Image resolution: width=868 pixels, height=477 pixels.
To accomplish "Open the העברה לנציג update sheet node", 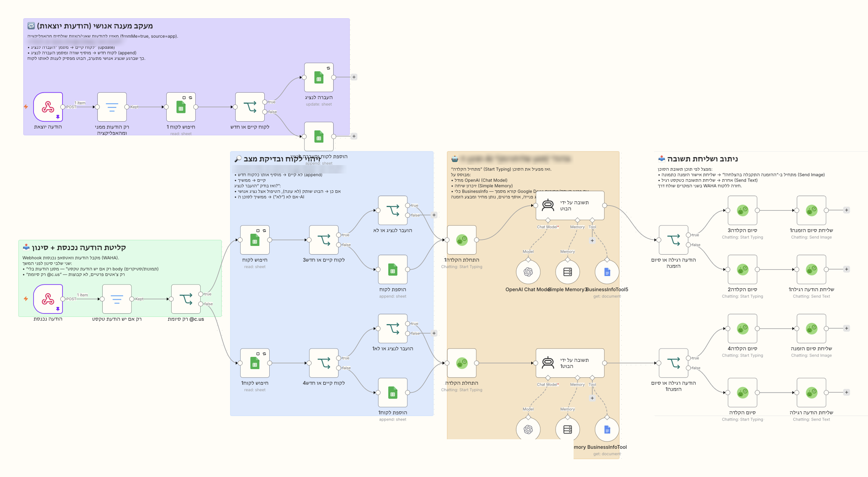I will coord(319,77).
